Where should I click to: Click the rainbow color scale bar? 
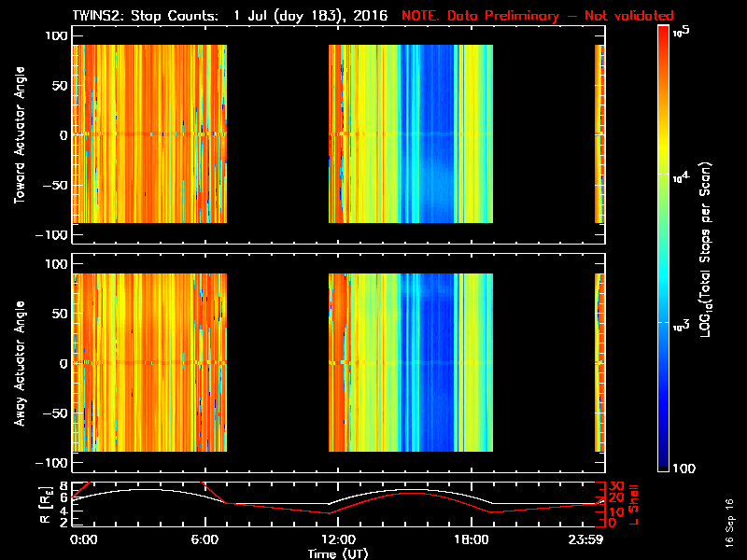click(664, 248)
